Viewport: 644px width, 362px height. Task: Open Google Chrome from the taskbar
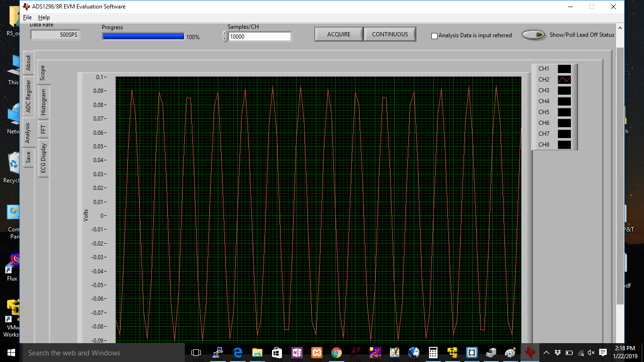click(336, 353)
